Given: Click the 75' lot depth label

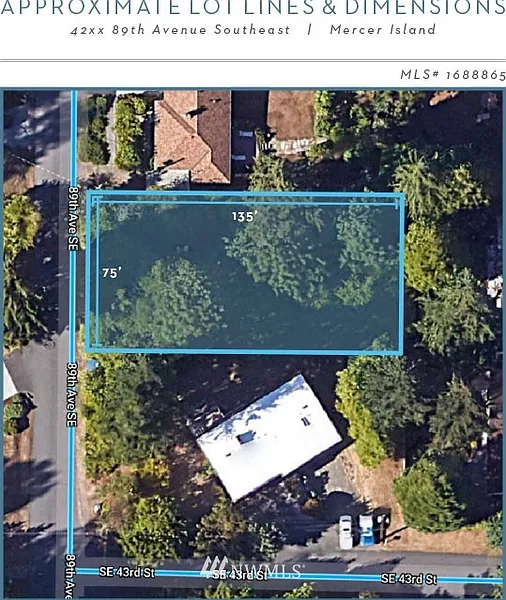Looking at the screenshot, I should click(x=112, y=272).
